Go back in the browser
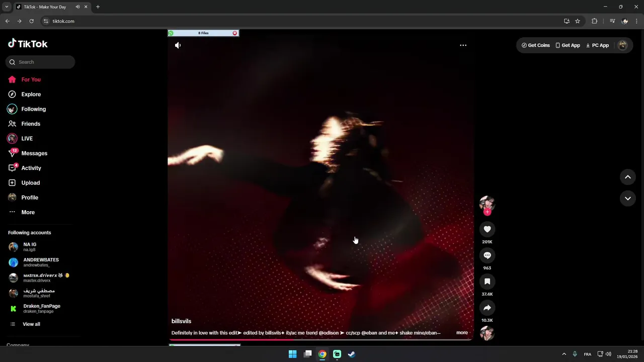The image size is (644, 362). pyautogui.click(x=7, y=21)
